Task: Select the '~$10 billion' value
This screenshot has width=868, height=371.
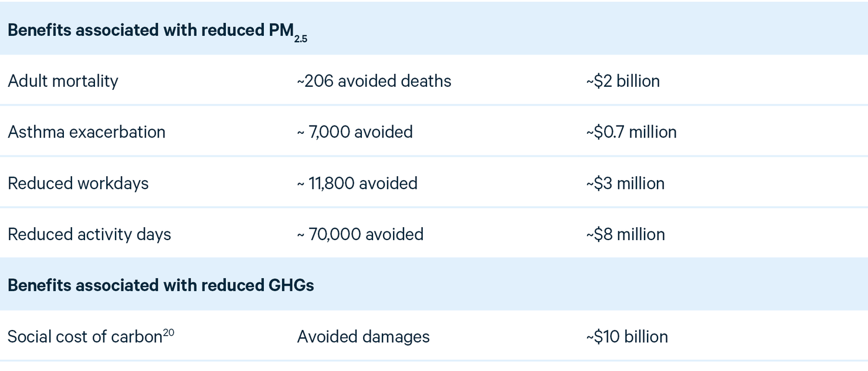Action: (627, 337)
